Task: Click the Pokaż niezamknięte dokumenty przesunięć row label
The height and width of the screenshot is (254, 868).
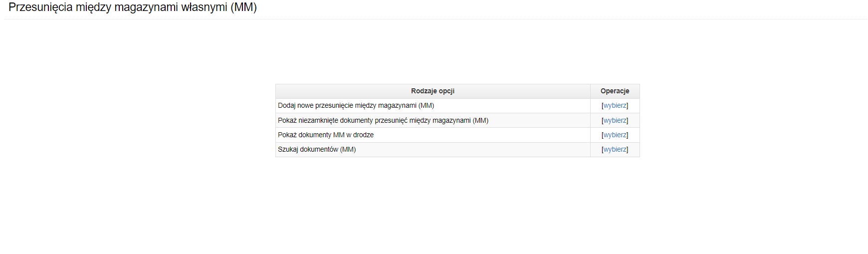Action: tap(383, 120)
